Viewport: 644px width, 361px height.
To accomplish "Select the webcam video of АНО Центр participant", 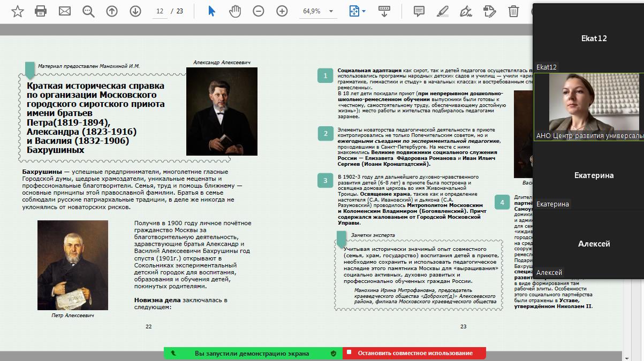I will [x=589, y=106].
